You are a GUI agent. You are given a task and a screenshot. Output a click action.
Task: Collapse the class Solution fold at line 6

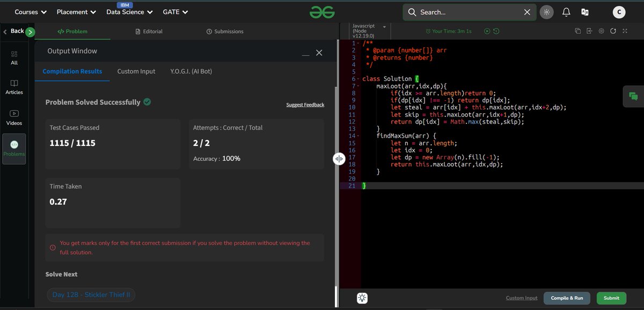[x=358, y=79]
